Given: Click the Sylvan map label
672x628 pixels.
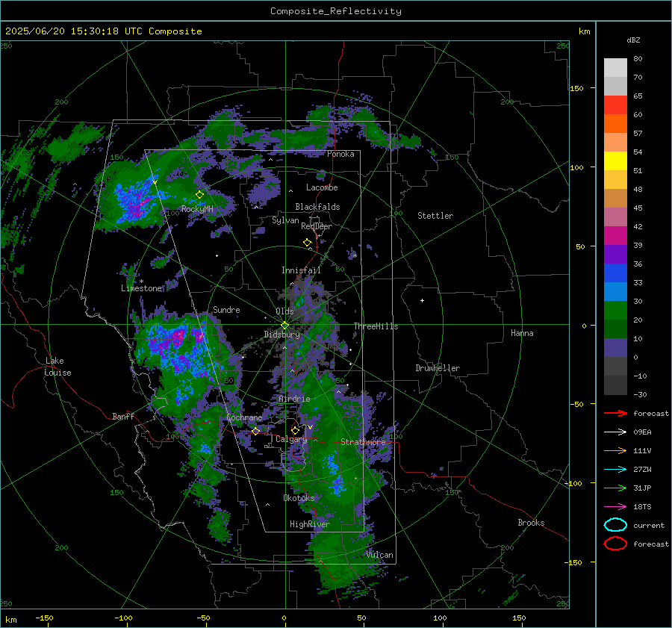Looking at the screenshot, I should coord(285,220).
